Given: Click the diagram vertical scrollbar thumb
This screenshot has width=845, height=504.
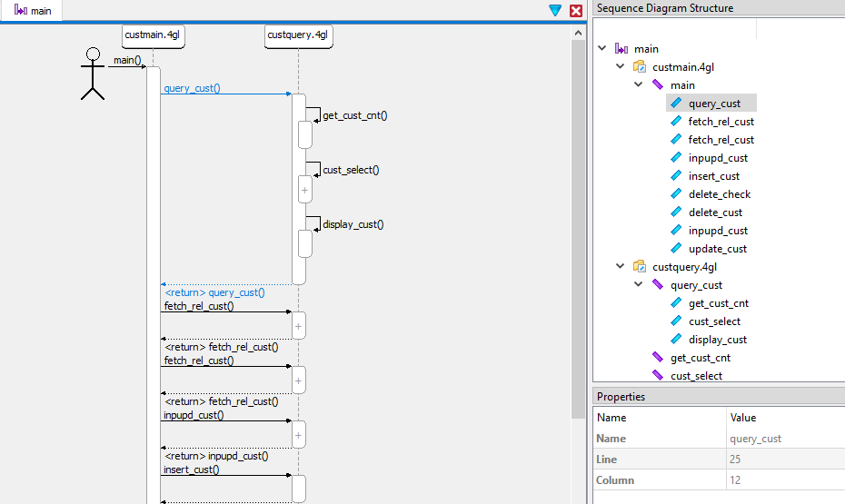Looking at the screenshot, I should point(578,229).
